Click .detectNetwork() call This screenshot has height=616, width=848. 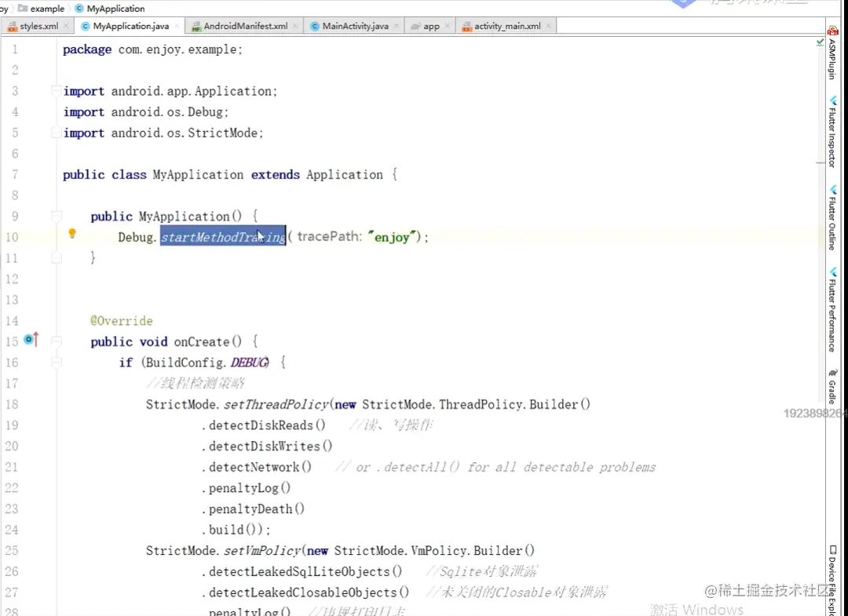pos(258,468)
